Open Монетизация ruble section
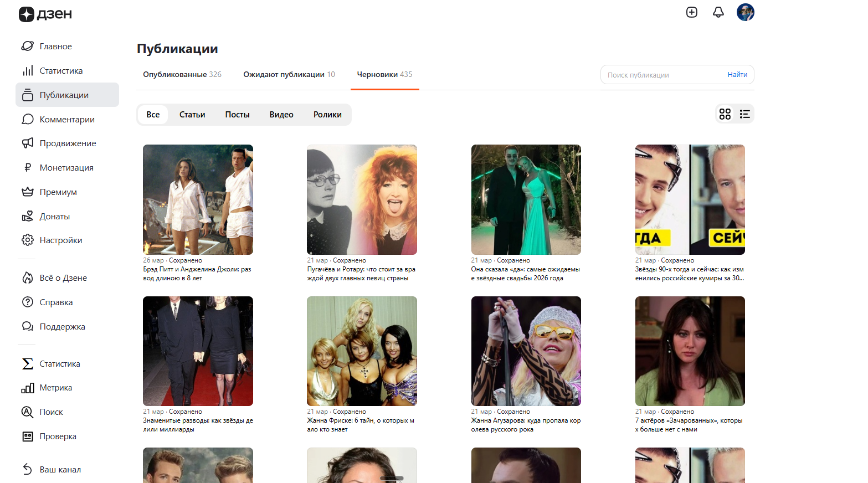The image size is (868, 483). [66, 168]
